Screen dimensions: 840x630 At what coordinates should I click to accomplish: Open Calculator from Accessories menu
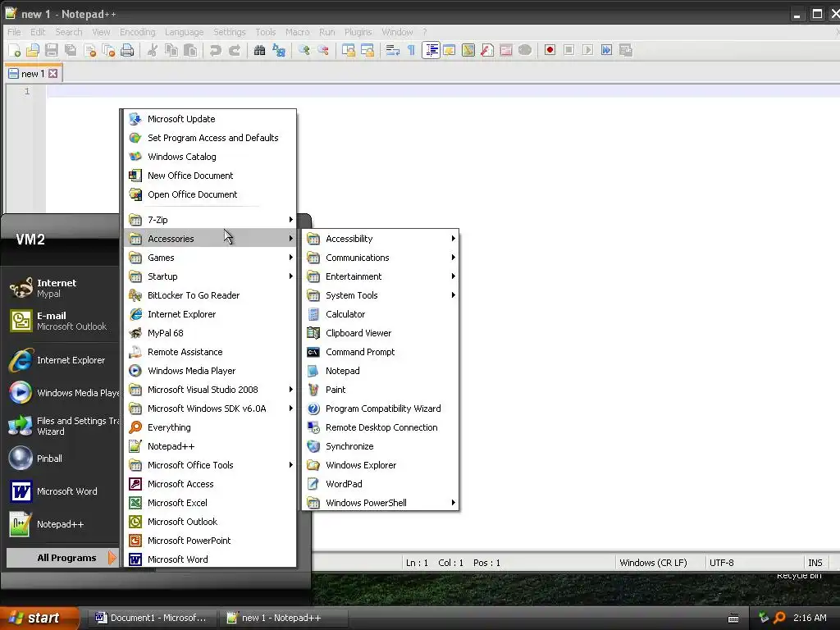381,314
